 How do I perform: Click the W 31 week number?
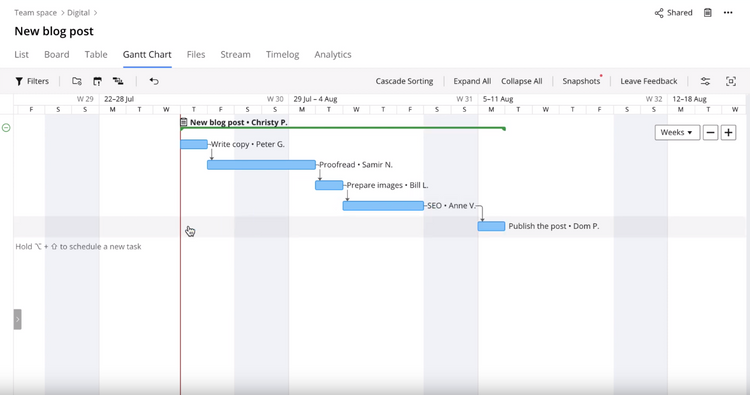point(464,99)
